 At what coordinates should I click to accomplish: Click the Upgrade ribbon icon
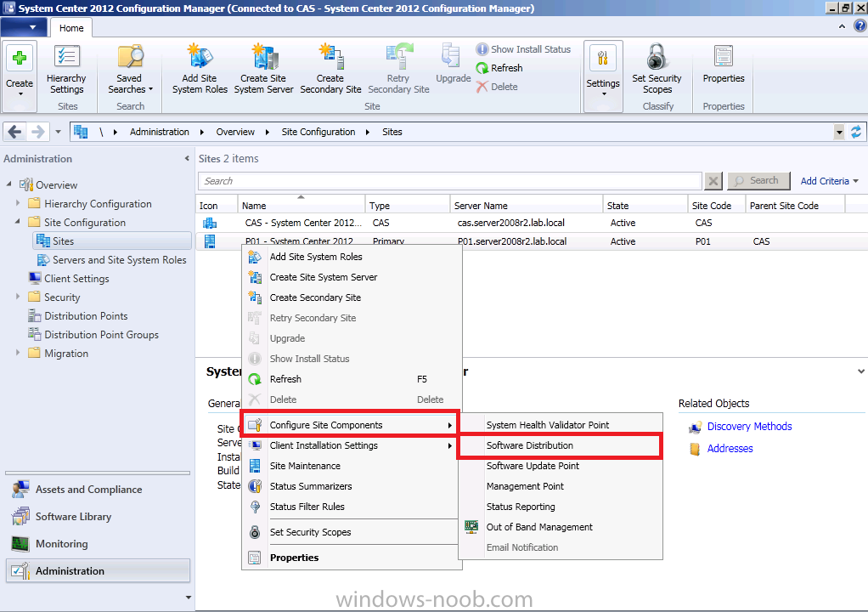pyautogui.click(x=453, y=65)
